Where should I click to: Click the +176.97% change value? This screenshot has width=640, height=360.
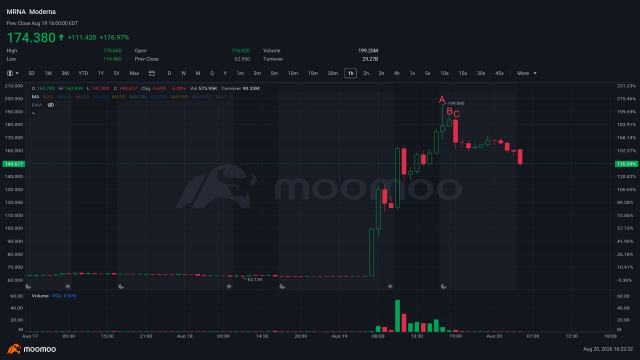114,38
